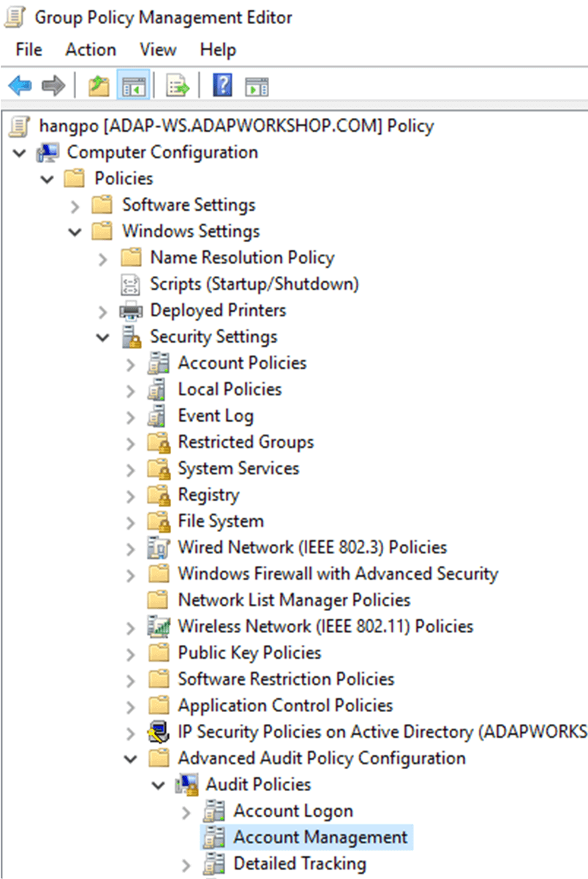Click the Forward arrow toolbar icon

pyautogui.click(x=53, y=86)
